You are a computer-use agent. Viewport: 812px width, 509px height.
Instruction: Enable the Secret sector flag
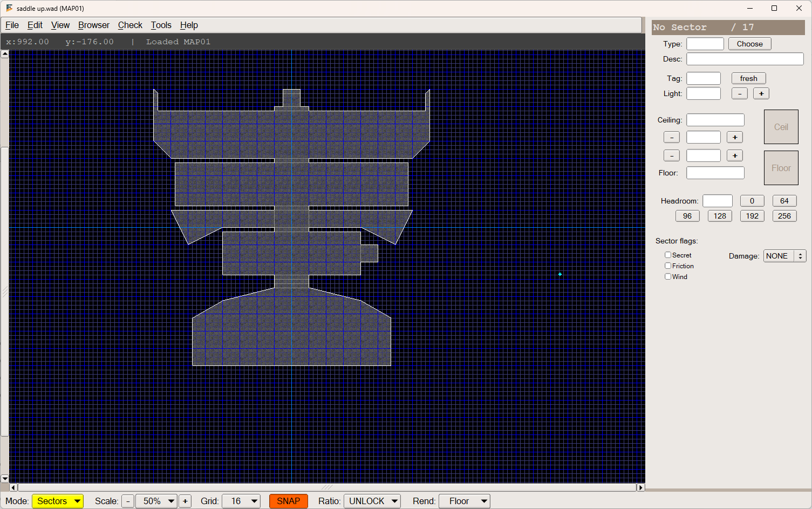tap(668, 255)
